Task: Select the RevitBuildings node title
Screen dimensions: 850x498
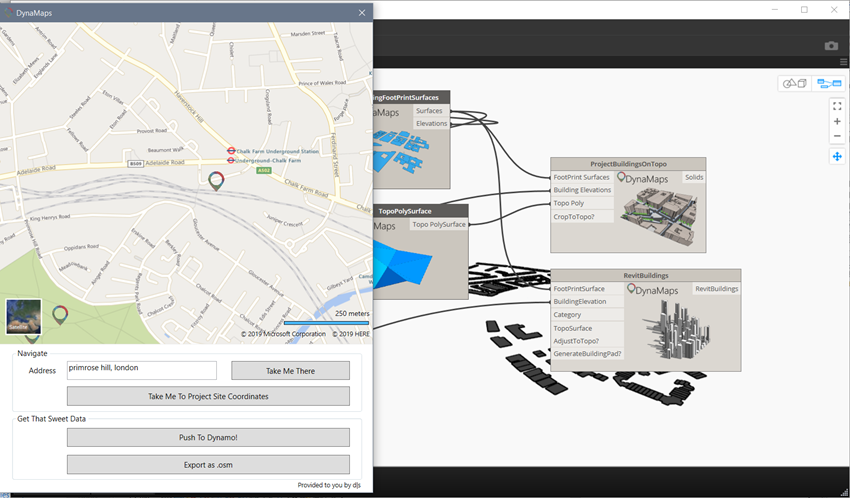Action: tap(646, 275)
